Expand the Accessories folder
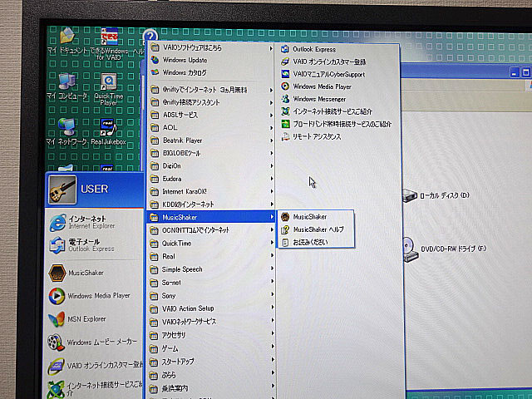532x399 pixels. (x=210, y=335)
